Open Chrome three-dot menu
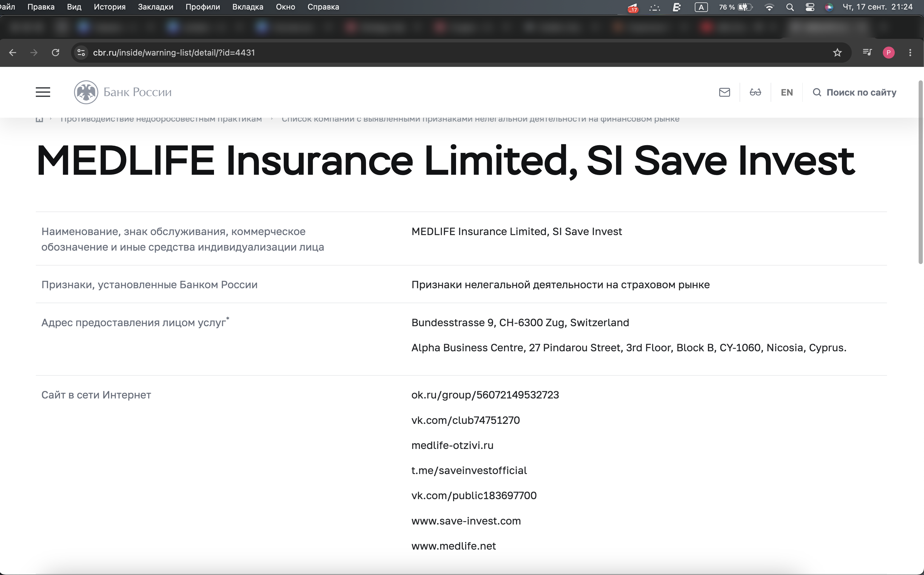The height and width of the screenshot is (575, 924). (910, 53)
